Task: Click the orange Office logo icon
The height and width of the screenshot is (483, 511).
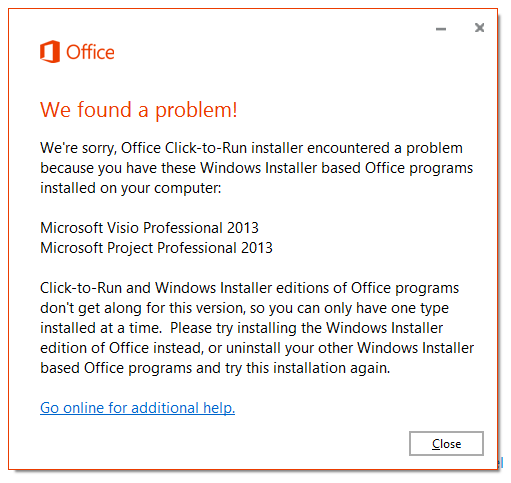Action: point(50,52)
